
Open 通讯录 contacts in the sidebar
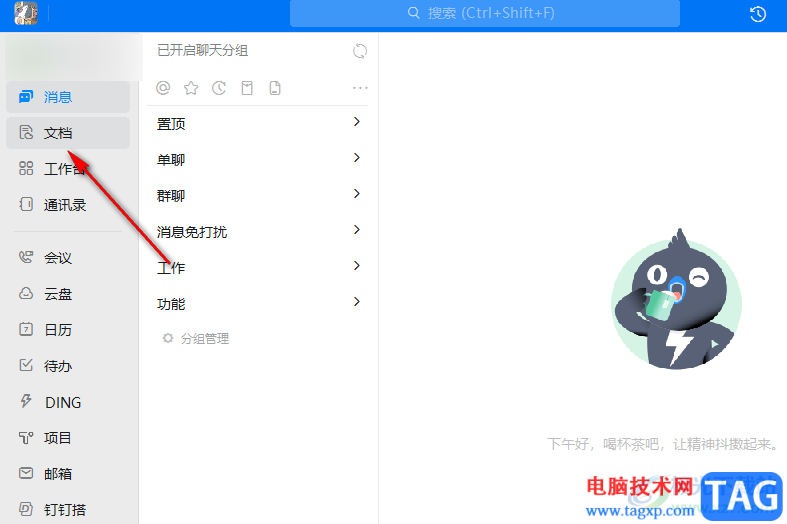tap(68, 205)
